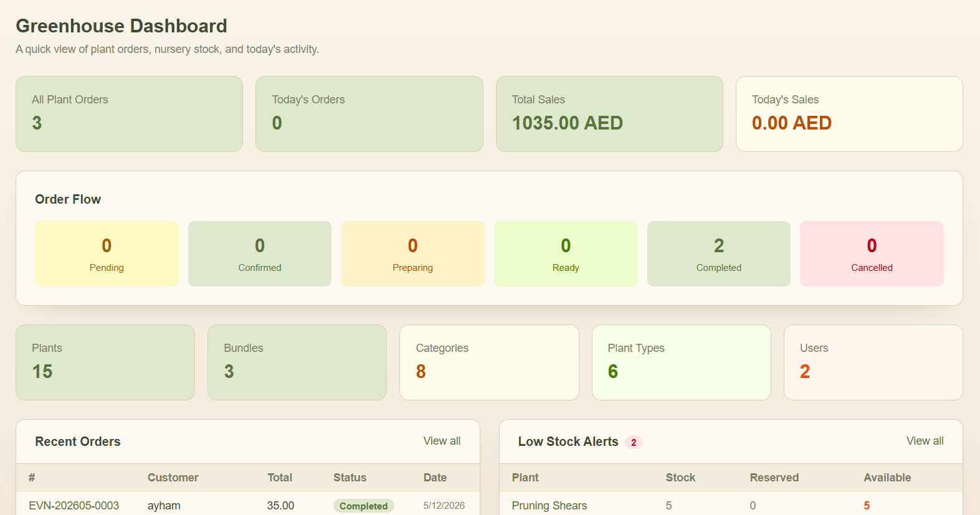This screenshot has height=515, width=980.
Task: Click order number EVN-202605-0003
Action: coord(74,506)
